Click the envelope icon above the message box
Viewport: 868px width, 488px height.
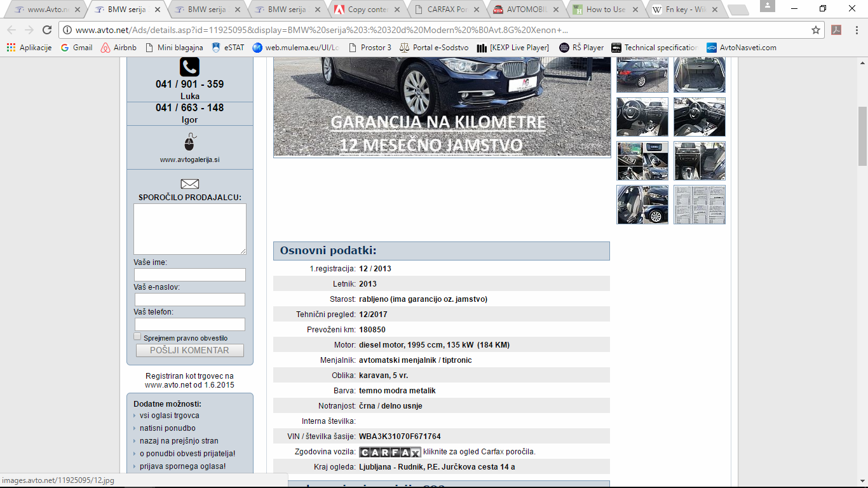click(x=189, y=184)
